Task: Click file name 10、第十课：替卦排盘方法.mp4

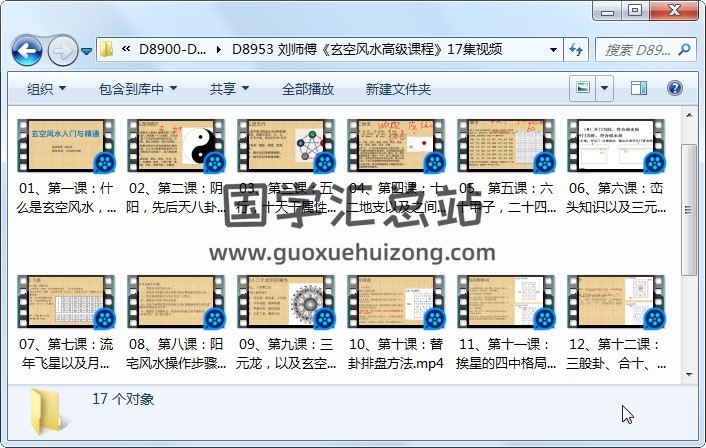Action: click(x=395, y=353)
